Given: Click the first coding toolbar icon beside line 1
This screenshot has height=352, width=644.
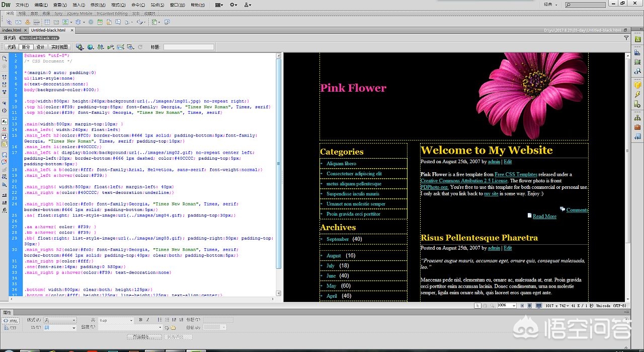Looking at the screenshot, I should pyautogui.click(x=5, y=58).
